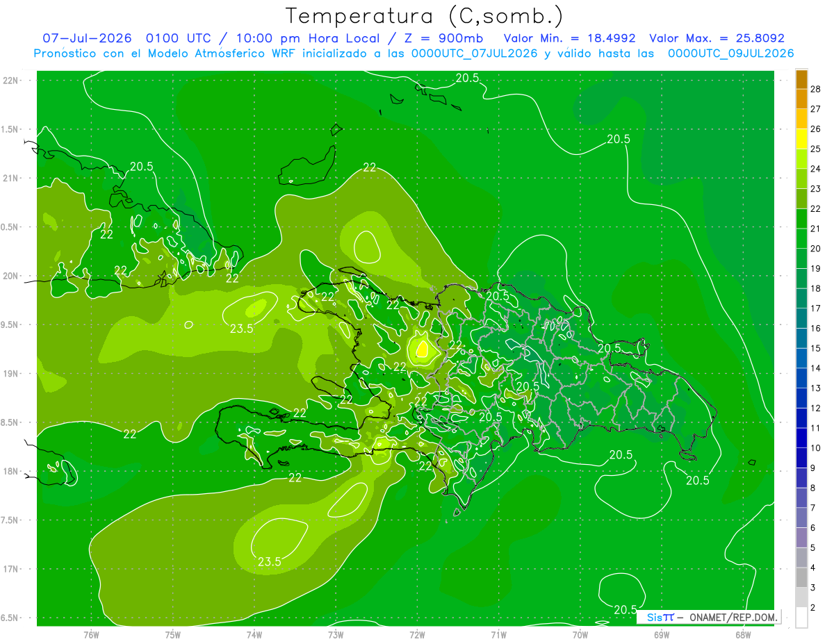
Task: Click the '68W' longitude axis label
Action: tap(742, 635)
